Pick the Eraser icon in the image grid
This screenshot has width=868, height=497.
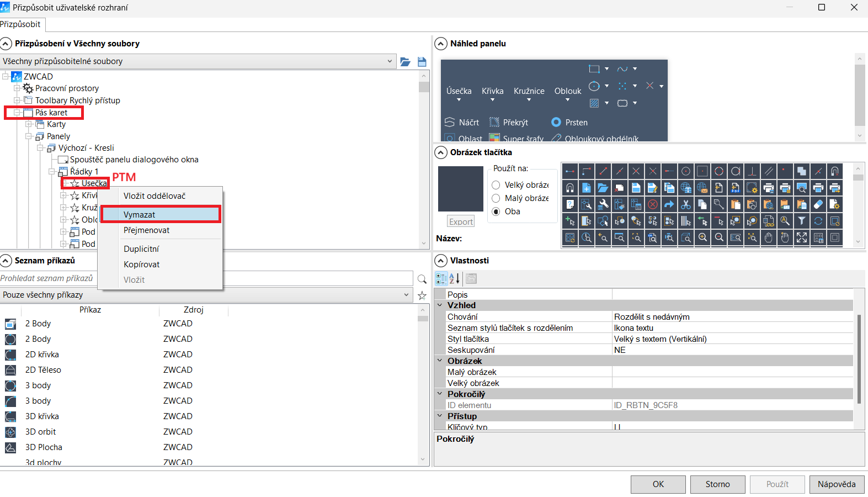point(818,204)
